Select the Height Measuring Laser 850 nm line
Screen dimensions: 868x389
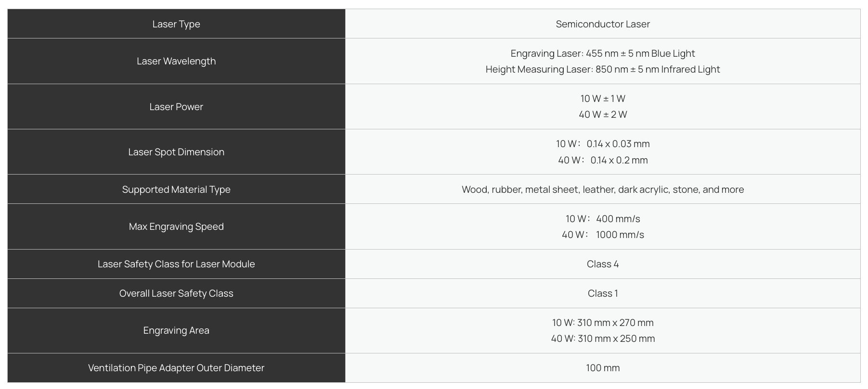pyautogui.click(x=602, y=69)
